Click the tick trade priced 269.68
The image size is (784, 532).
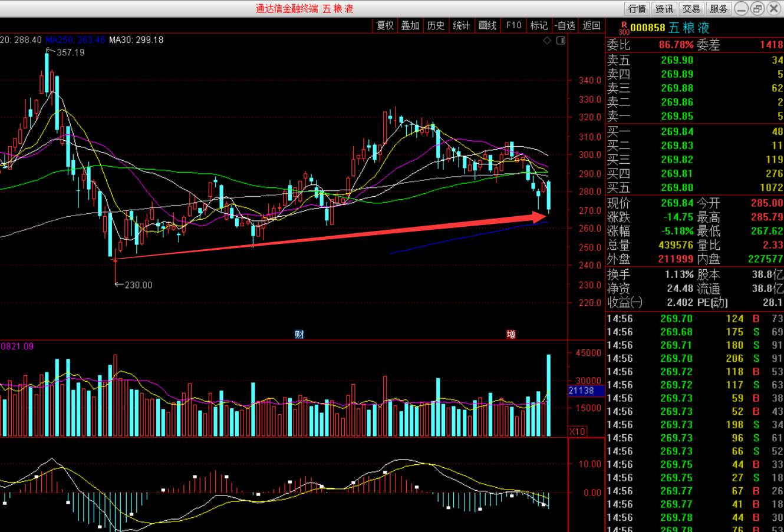tap(677, 332)
